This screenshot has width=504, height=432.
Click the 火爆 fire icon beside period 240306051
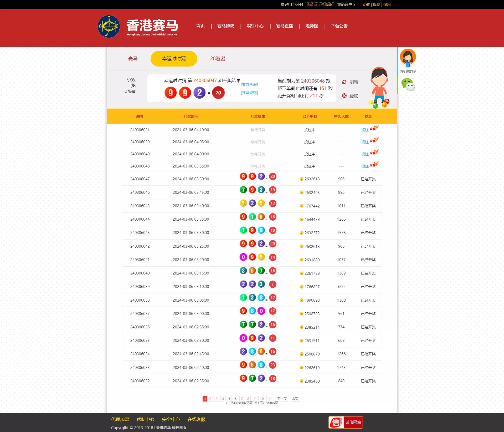point(375,128)
